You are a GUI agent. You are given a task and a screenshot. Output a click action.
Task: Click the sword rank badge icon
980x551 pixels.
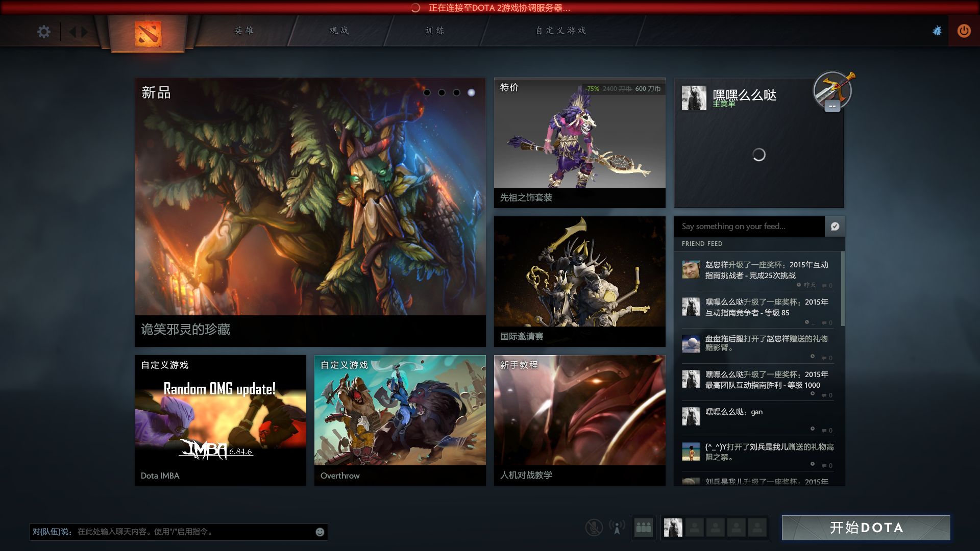click(x=833, y=90)
